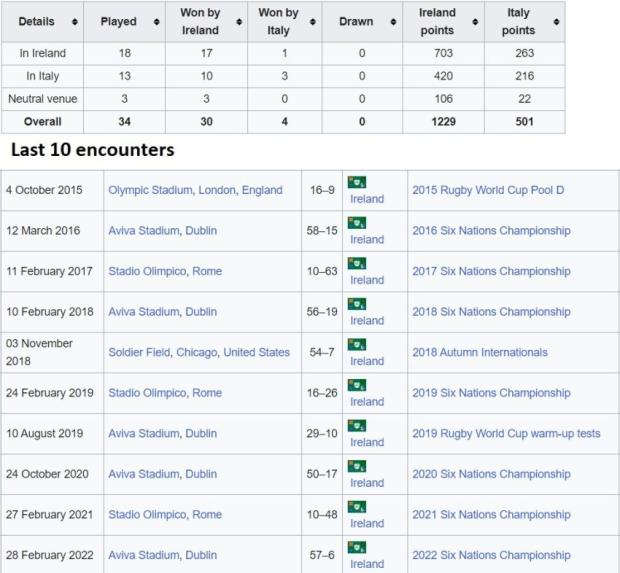Open 2016 Six Nations Championship link
The width and height of the screenshot is (620, 573).
point(491,231)
